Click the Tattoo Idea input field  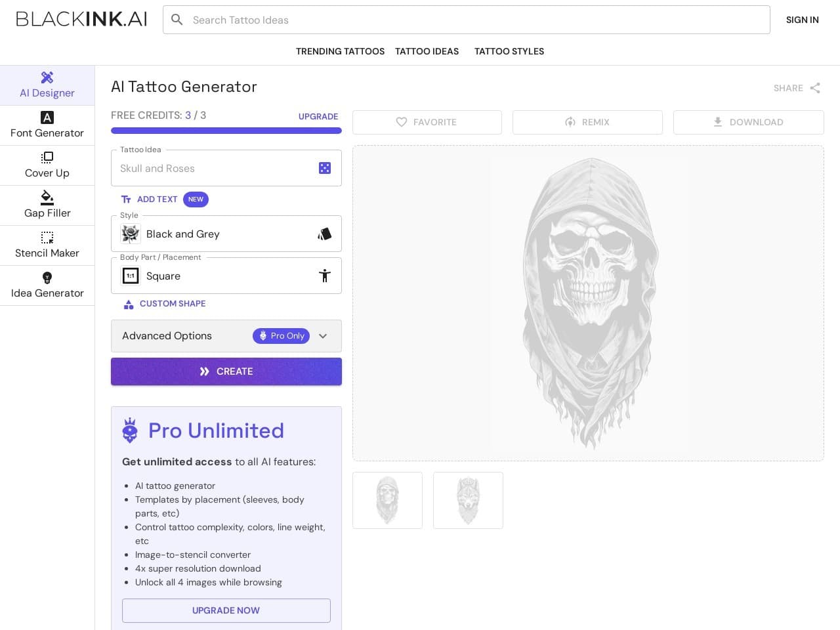point(213,168)
